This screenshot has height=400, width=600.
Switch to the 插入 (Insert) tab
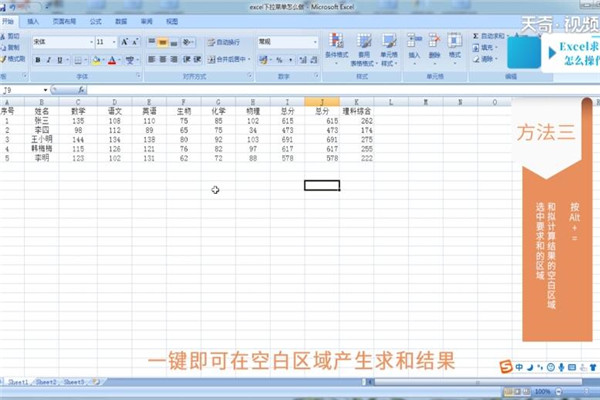[x=33, y=21]
